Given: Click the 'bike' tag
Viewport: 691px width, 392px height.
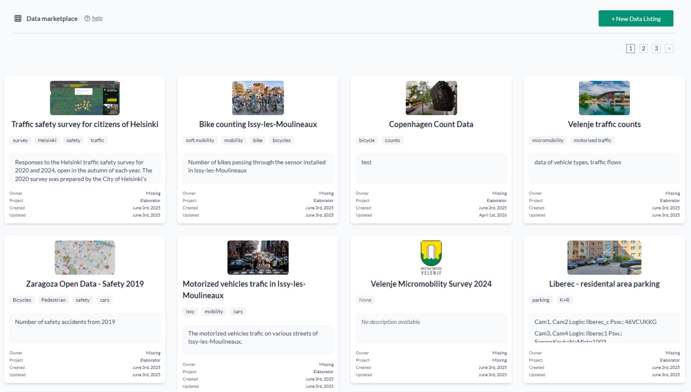Looking at the screenshot, I should (258, 141).
